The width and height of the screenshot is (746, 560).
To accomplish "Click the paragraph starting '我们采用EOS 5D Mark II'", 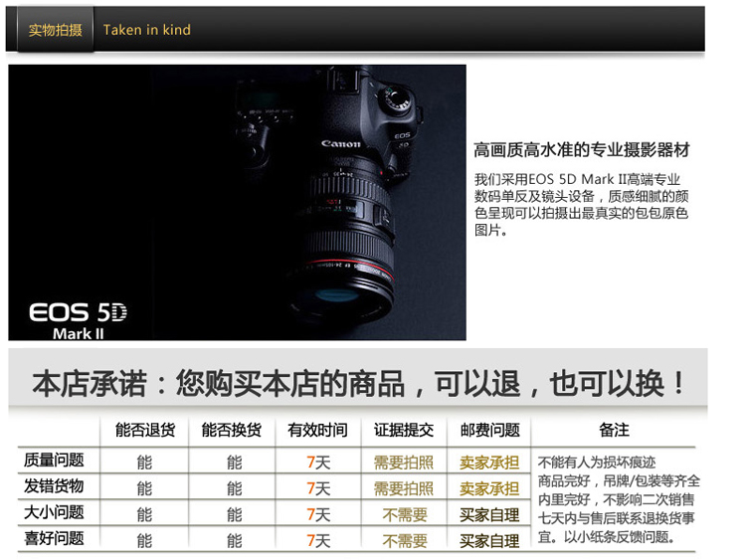I will click(582, 205).
